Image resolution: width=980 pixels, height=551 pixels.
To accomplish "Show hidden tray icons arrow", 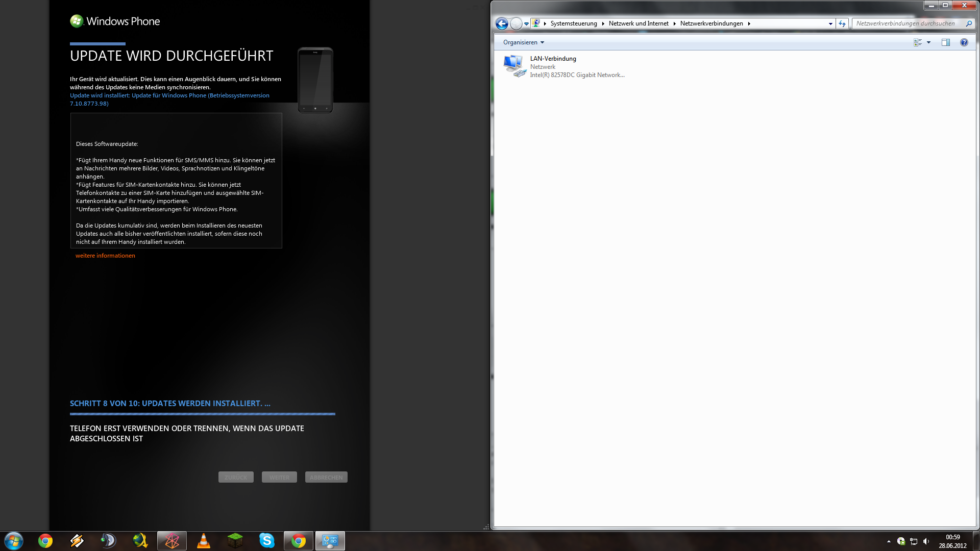I will pyautogui.click(x=889, y=541).
